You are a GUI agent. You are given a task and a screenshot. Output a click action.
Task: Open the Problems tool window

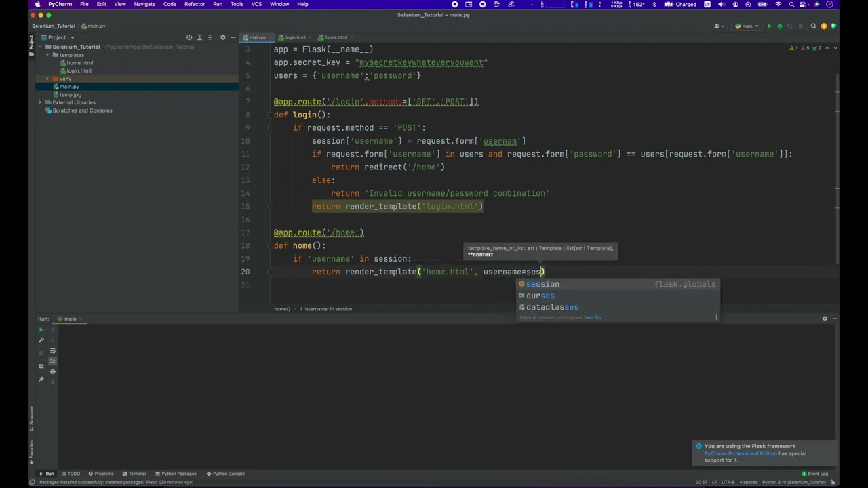click(100, 474)
